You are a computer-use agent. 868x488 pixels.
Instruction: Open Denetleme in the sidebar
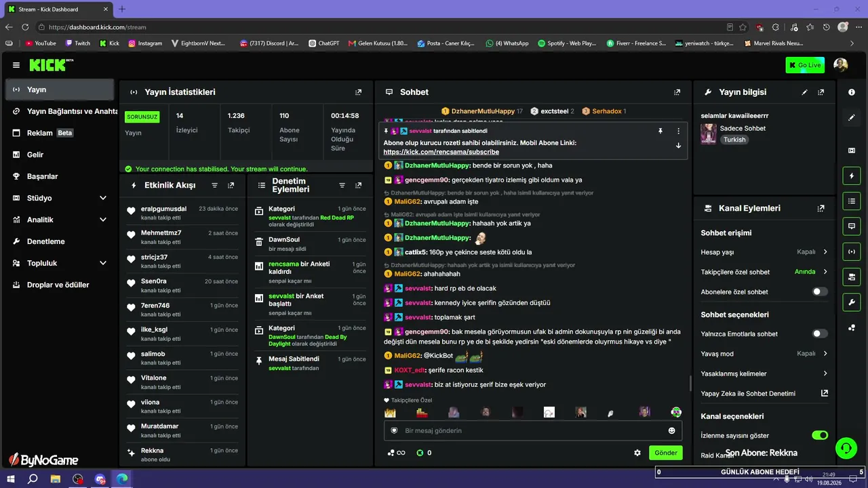tap(60, 241)
